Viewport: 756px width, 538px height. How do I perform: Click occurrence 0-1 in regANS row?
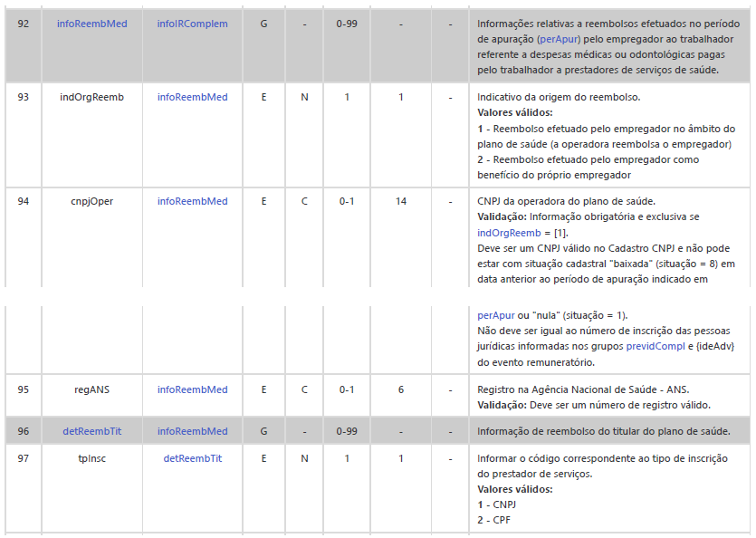tap(347, 389)
